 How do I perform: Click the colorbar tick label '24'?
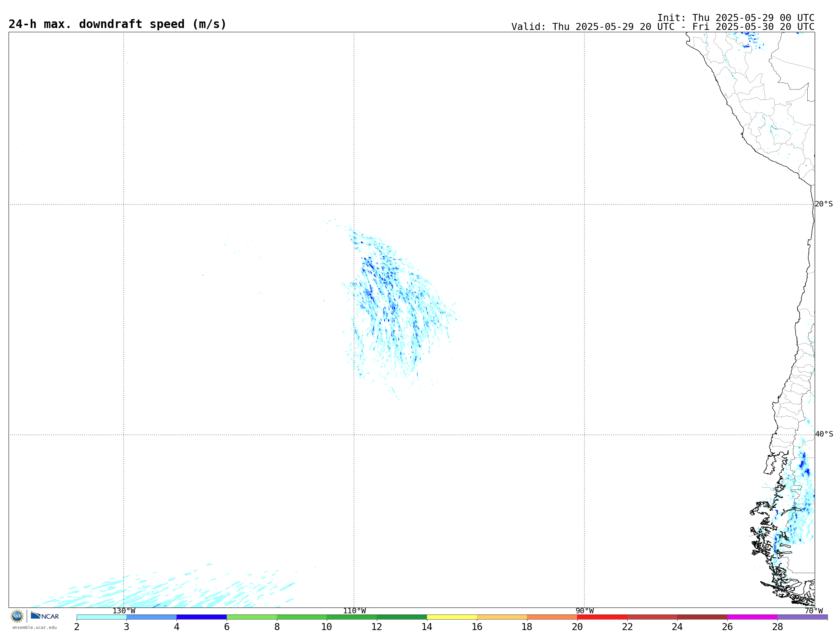[x=677, y=627]
